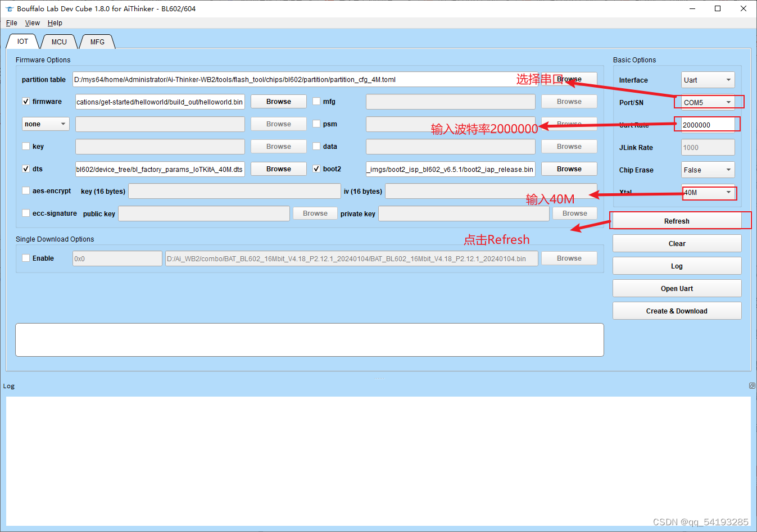Click the Log button
This screenshot has height=532, width=757.
point(677,266)
